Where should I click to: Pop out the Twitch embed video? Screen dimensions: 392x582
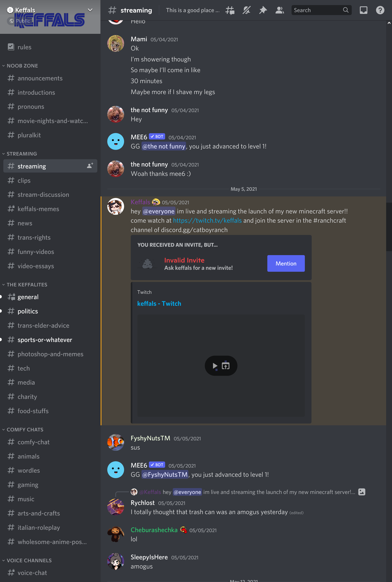click(226, 366)
